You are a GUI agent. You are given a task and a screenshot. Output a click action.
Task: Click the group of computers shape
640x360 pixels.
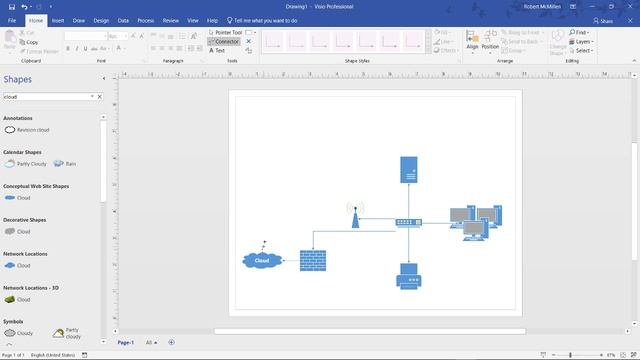pos(476,223)
